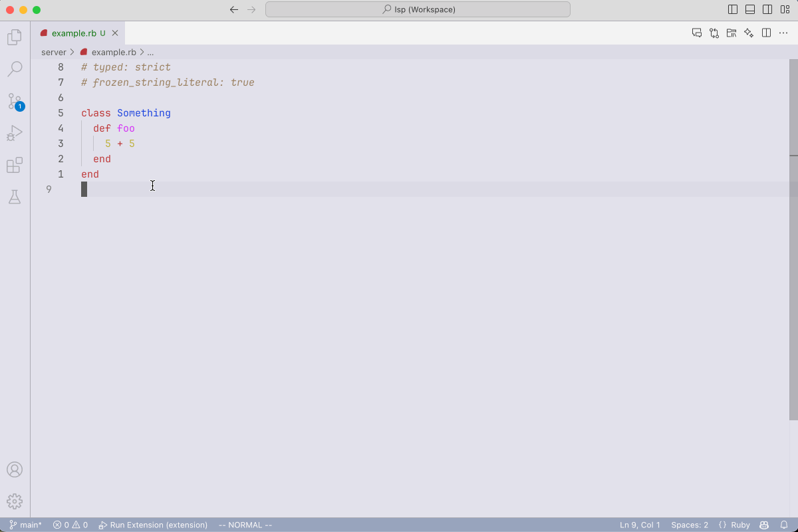Open the Testing beaker view
This screenshot has height=532, width=798.
pyautogui.click(x=15, y=197)
